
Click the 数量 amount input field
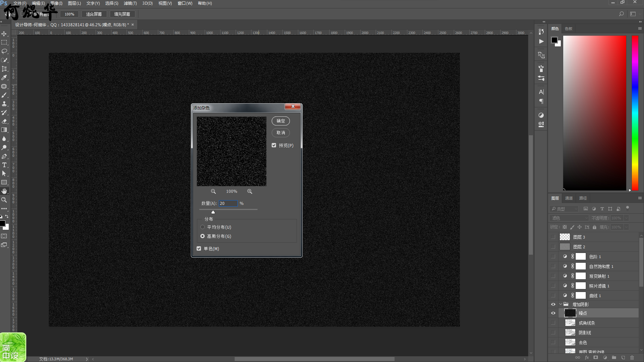pos(228,204)
